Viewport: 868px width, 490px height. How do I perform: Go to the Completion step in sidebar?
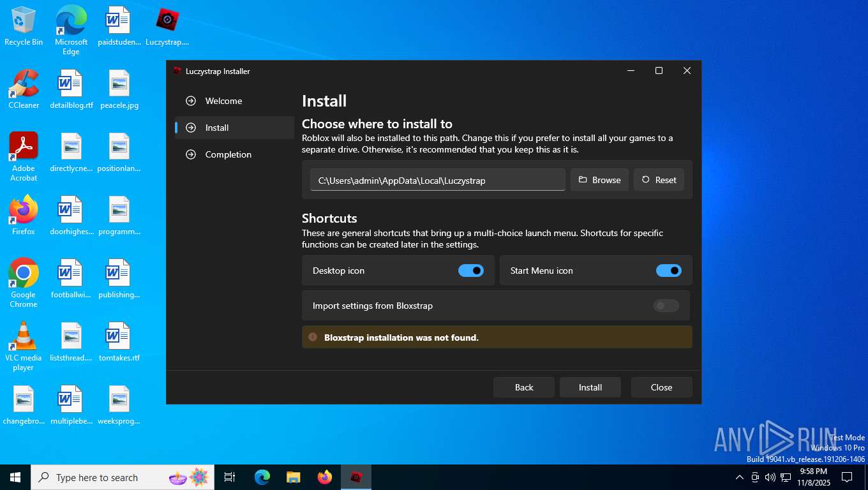point(234,154)
